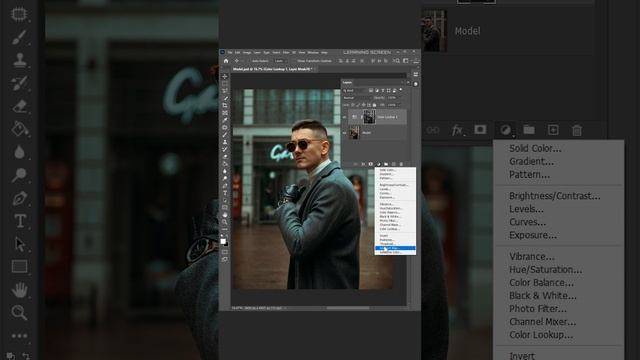Select the Color Lookup 1 layer mask thumbnail
The width and height of the screenshot is (640, 360).
click(x=369, y=117)
